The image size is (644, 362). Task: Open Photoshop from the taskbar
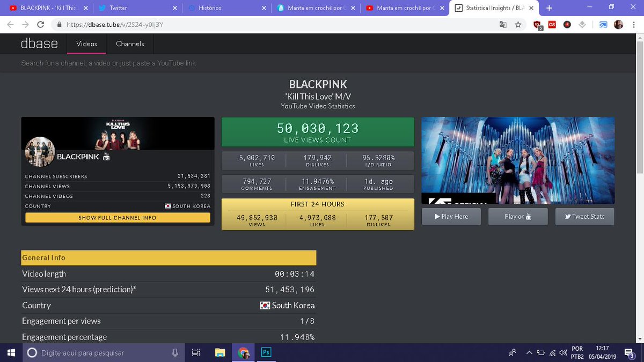pos(266,352)
